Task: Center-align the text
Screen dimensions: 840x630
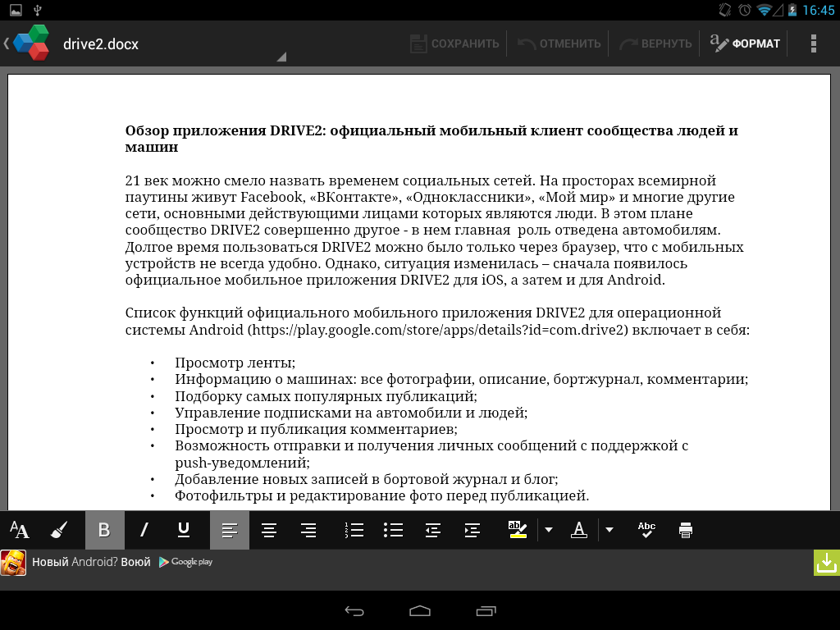Action: (x=269, y=530)
